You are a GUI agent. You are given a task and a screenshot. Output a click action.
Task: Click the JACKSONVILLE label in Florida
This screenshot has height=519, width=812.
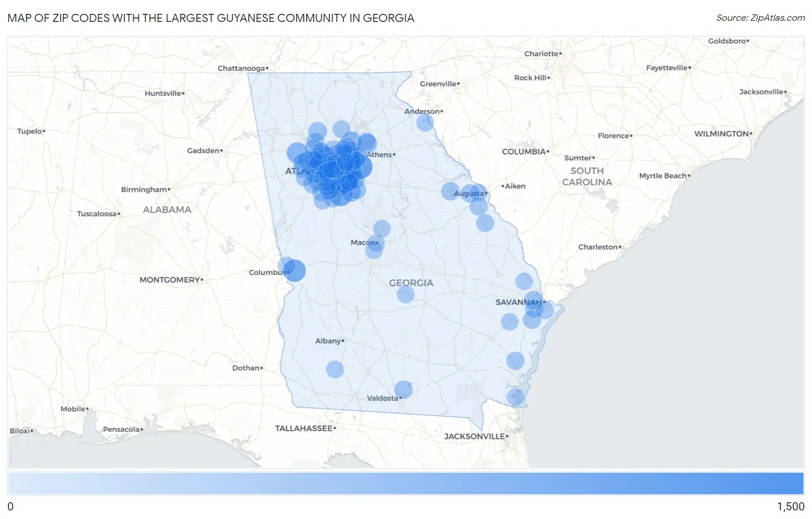[x=475, y=436]
